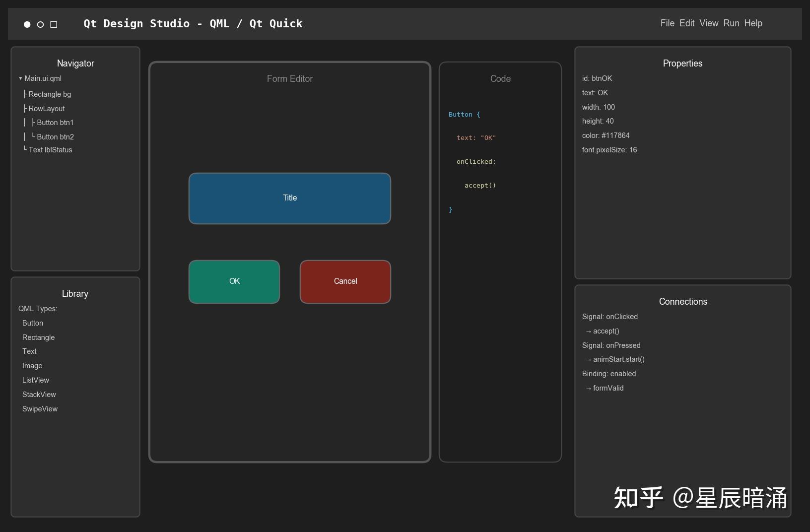The image size is (810, 532).
Task: Click the font.pixelSize: 16 property
Action: pos(609,150)
